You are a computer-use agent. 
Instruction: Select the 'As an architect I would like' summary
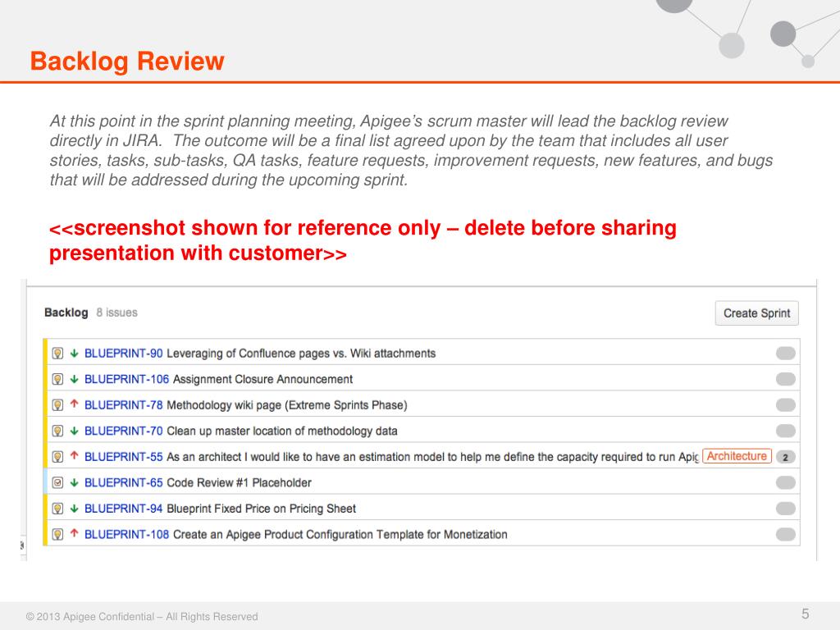432,457
